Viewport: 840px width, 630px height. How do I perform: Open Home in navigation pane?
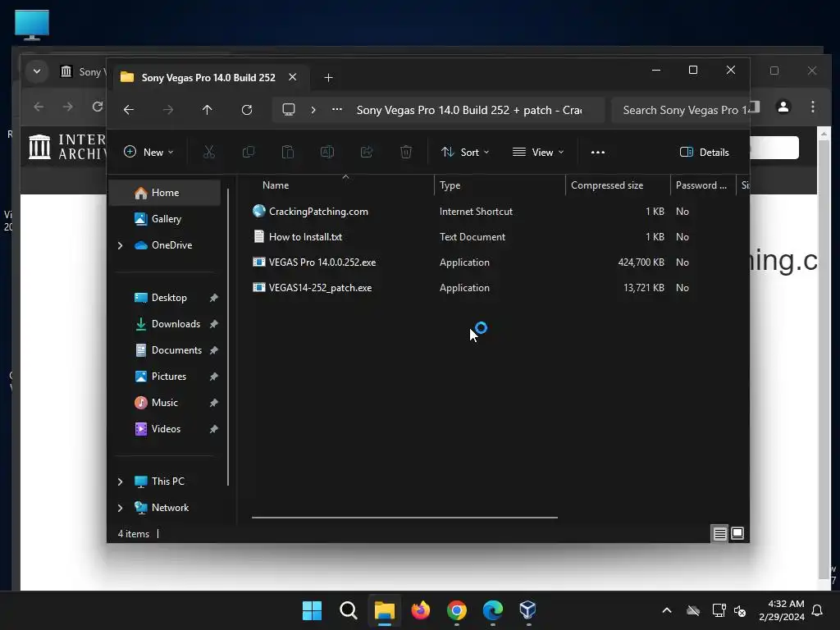point(165,192)
